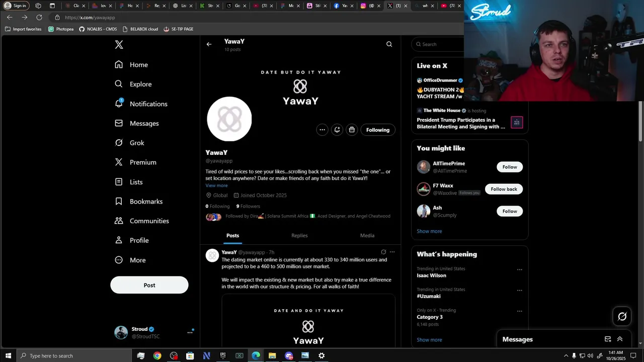Open Settings gear in the taskbar
This screenshot has width=644, height=362.
(321, 355)
